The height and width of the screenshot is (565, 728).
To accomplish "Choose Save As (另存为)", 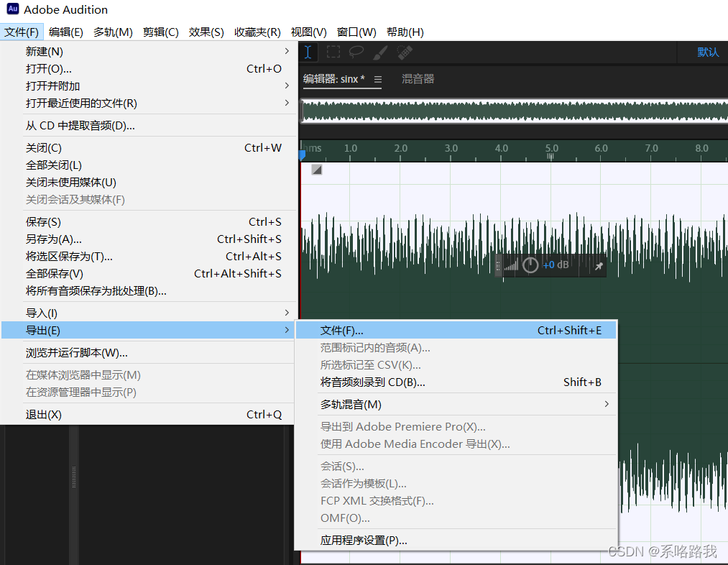I will point(149,239).
